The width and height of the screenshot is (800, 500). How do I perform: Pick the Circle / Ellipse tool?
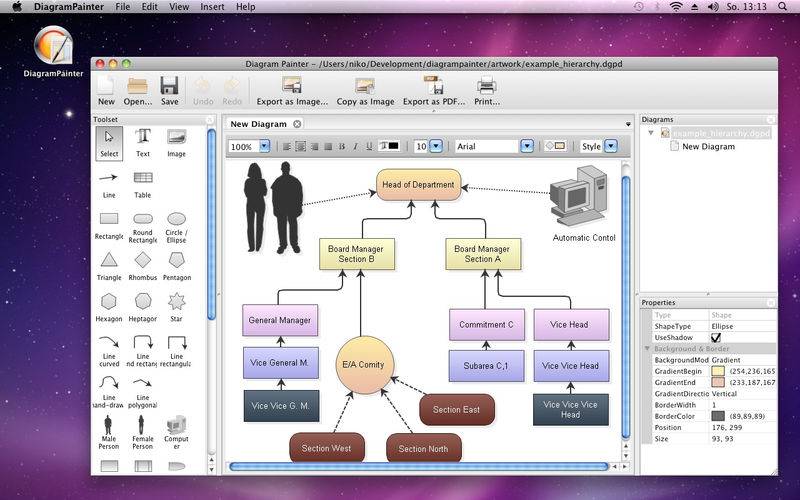point(177,227)
